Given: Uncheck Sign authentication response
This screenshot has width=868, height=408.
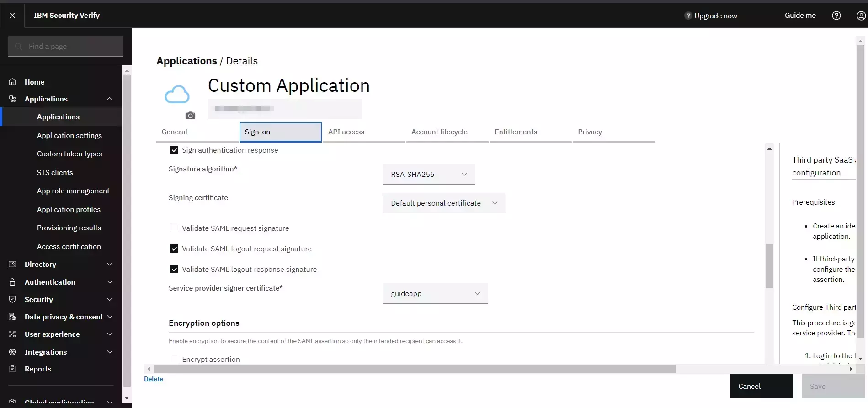Looking at the screenshot, I should pos(174,150).
